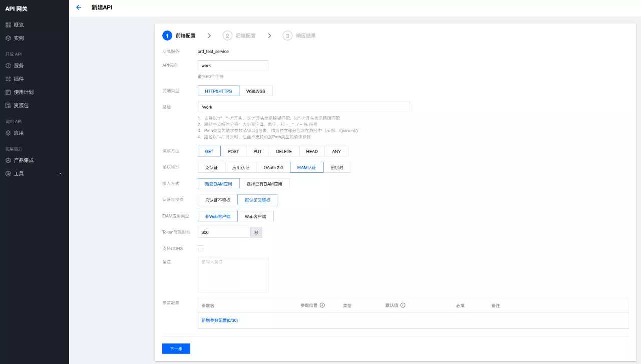Open the 产品集成 sidebar menu item
This screenshot has width=641, height=364.
[x=24, y=160]
